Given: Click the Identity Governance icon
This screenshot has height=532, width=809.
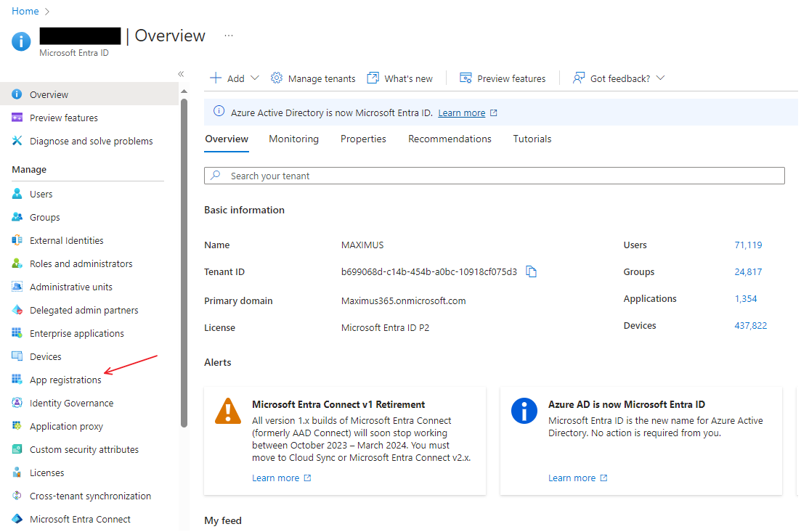Looking at the screenshot, I should click(17, 403).
